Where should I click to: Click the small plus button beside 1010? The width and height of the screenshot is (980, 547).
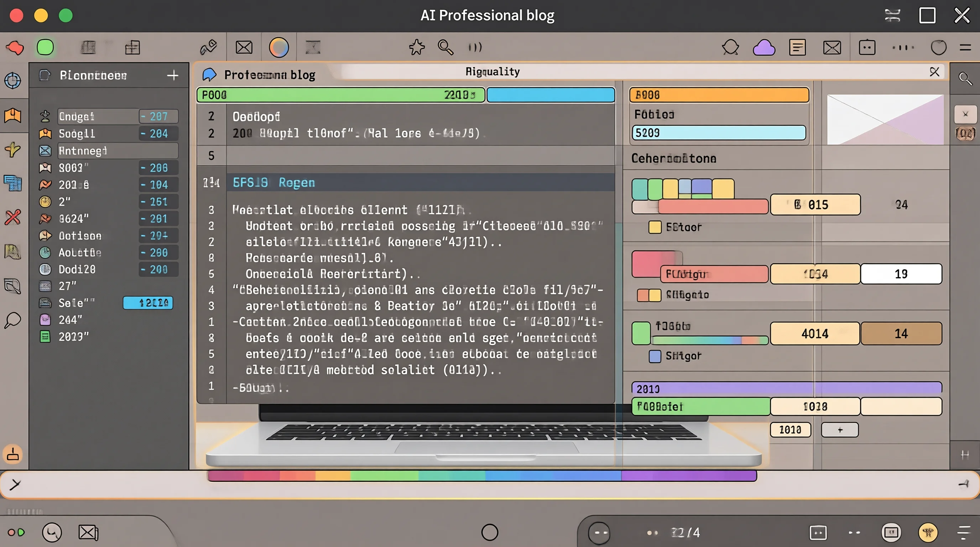[x=840, y=430]
